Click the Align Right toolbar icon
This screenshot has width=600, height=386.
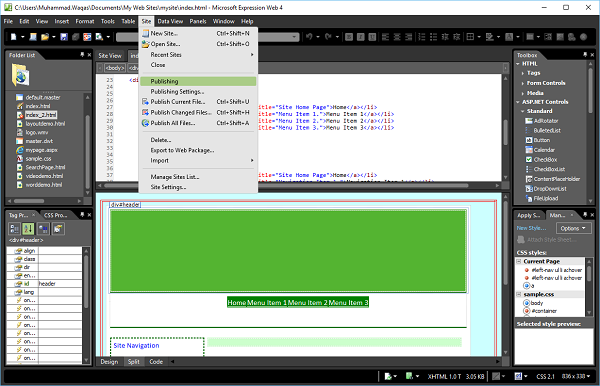[x=409, y=37]
